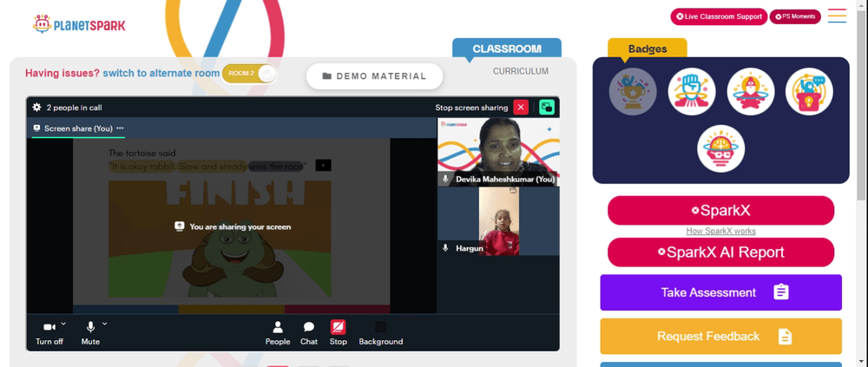Turn off the camera
Viewport: 868px width, 367px height.
[49, 333]
